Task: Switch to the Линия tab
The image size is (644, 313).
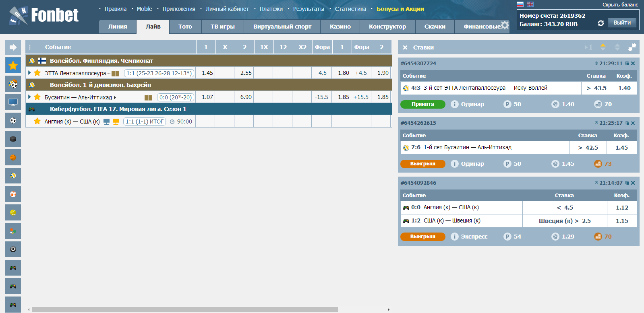Action: [118, 27]
